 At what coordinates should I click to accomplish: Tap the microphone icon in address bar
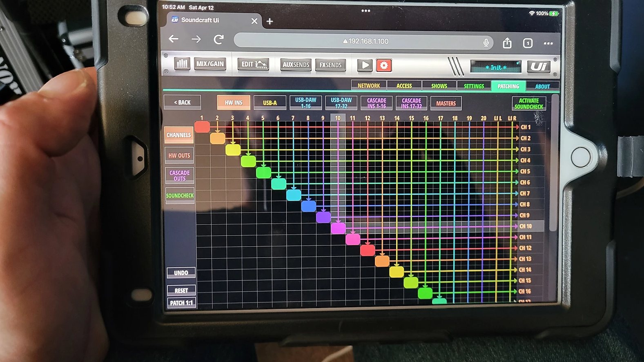pyautogui.click(x=486, y=42)
